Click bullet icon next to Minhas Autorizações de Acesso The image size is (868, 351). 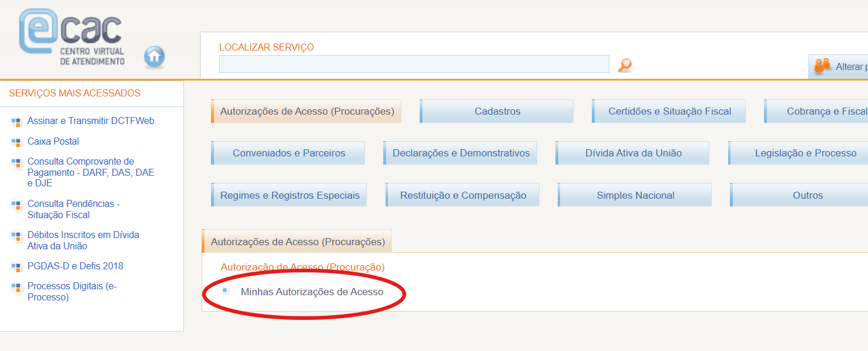pyautogui.click(x=225, y=290)
